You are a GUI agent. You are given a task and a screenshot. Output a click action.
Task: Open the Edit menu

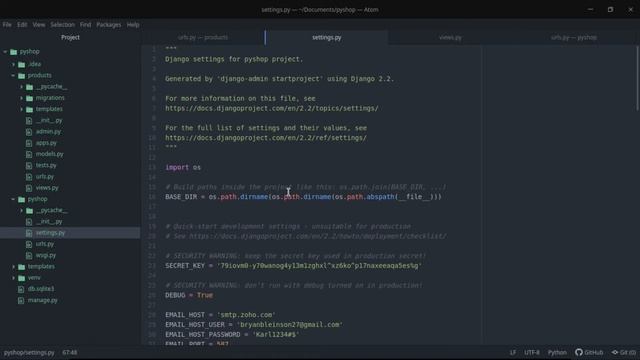(22, 25)
